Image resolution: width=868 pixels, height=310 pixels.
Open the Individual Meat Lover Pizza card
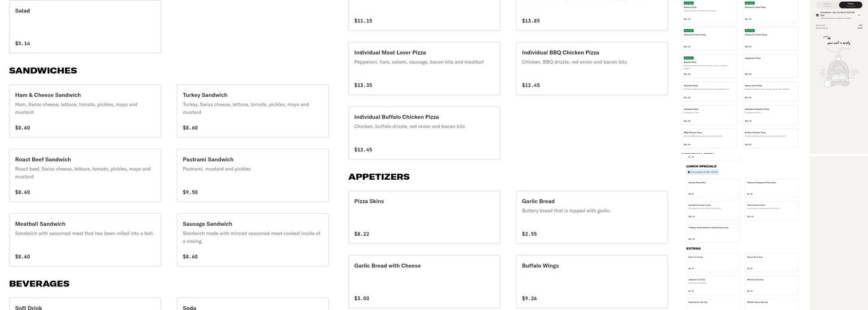tap(424, 68)
